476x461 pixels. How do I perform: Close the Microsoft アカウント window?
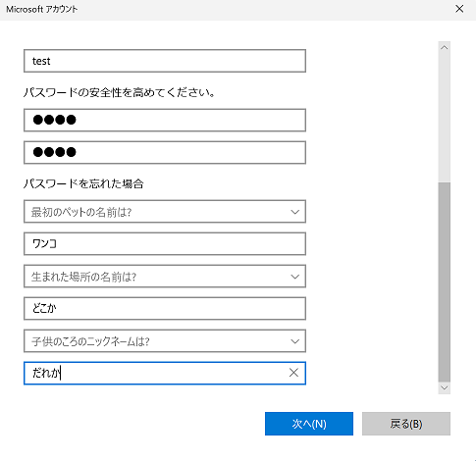click(x=459, y=9)
